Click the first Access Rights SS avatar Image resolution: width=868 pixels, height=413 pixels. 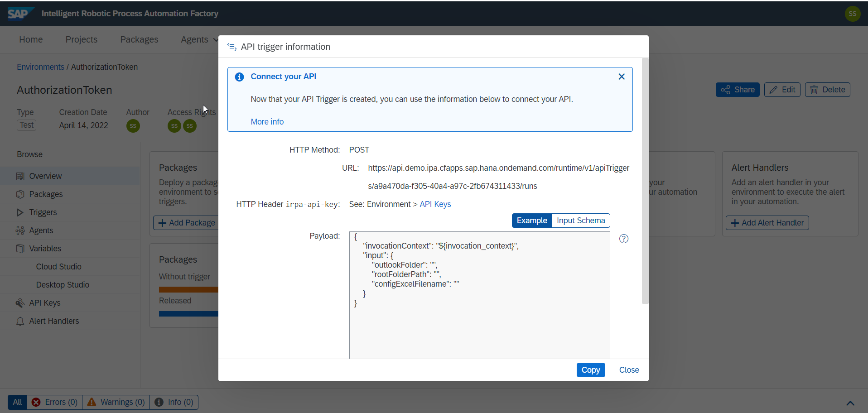pyautogui.click(x=174, y=126)
